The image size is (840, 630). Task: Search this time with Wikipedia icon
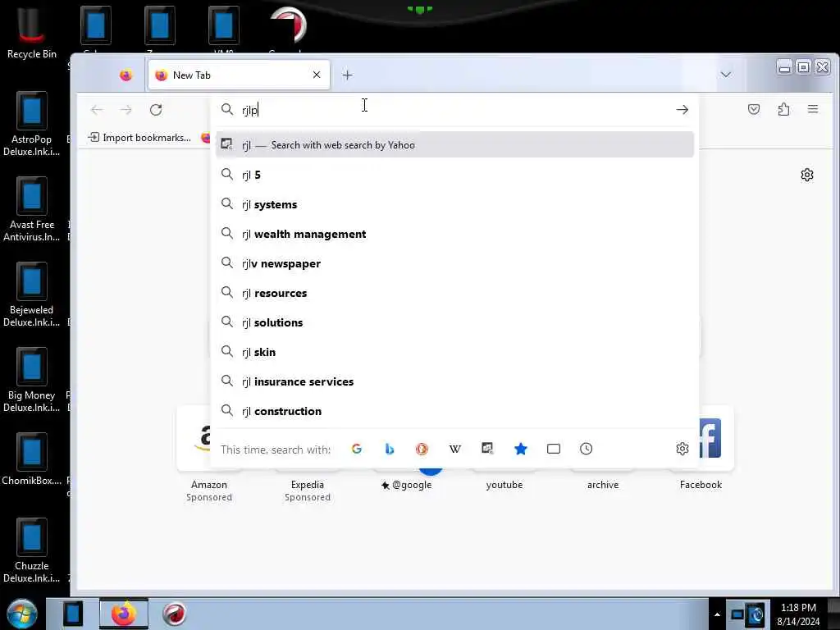coord(454,449)
